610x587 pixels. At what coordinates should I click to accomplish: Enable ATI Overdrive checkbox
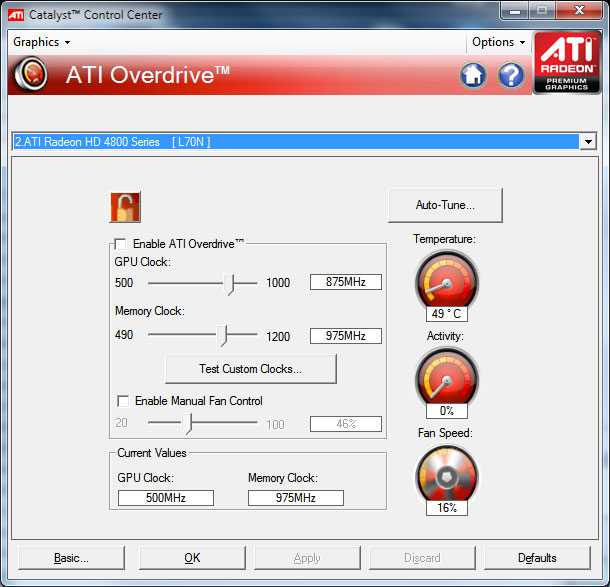[120, 244]
